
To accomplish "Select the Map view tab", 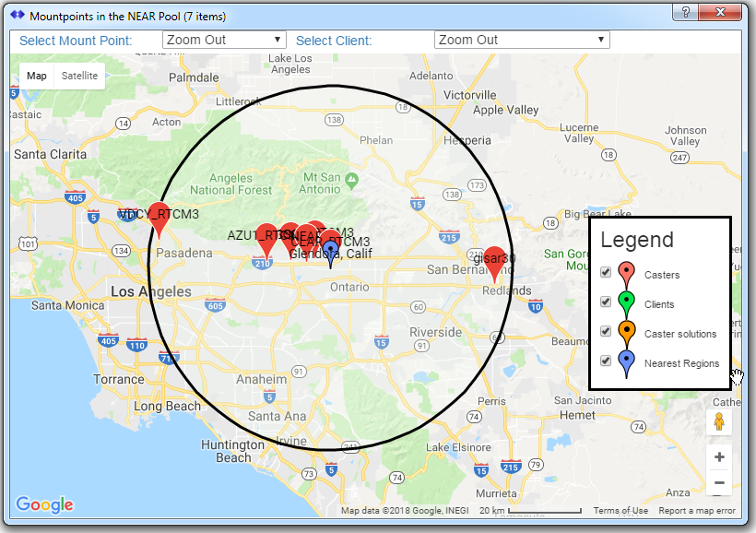I will point(37,76).
